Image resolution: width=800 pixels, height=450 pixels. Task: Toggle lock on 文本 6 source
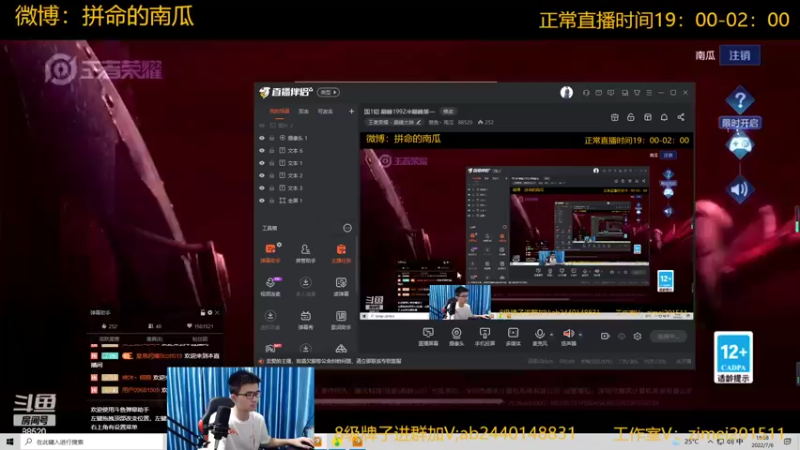(272, 151)
